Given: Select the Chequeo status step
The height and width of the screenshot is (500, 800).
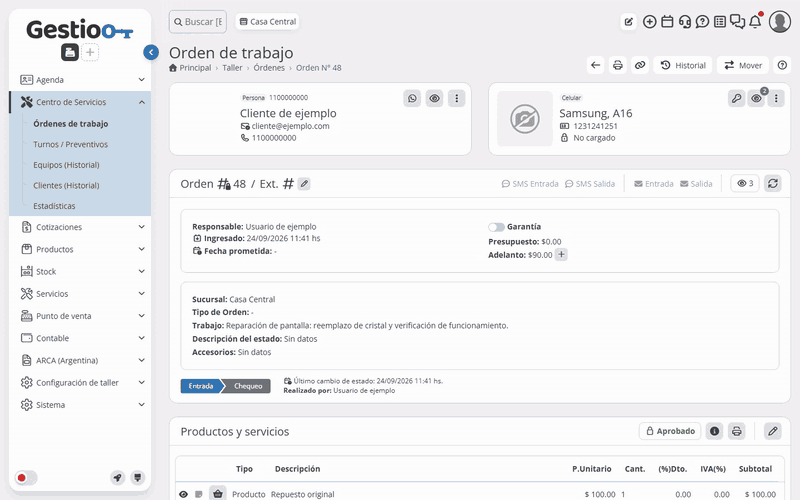Looking at the screenshot, I should 247,386.
